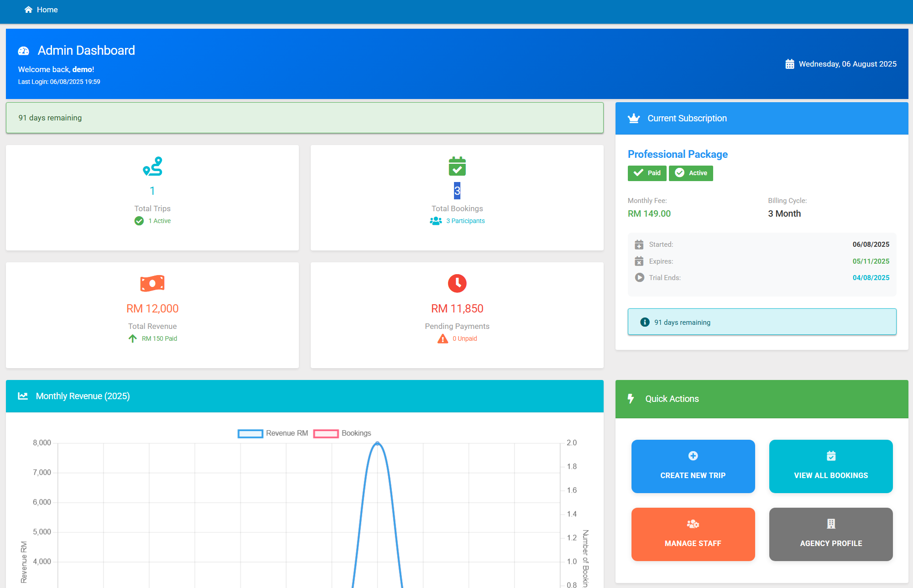Viewport: 913px width, 588px height.
Task: Click the lightning bolt Quick Actions icon
Action: click(631, 399)
